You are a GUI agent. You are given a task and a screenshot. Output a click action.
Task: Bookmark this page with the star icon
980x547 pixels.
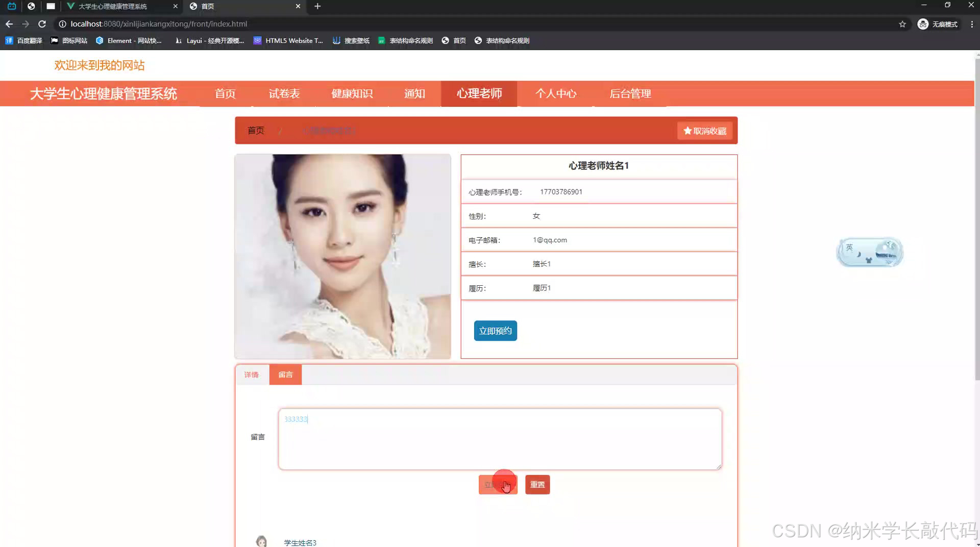click(x=902, y=24)
